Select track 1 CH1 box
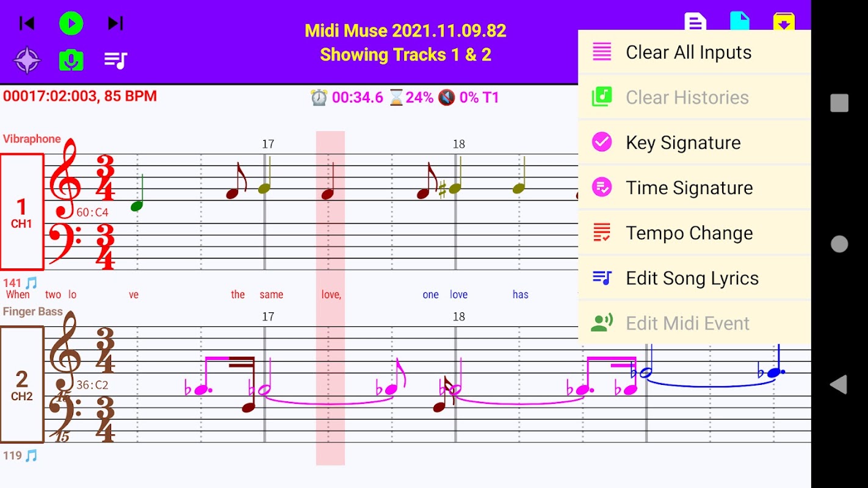This screenshot has height=488, width=868. click(x=22, y=212)
